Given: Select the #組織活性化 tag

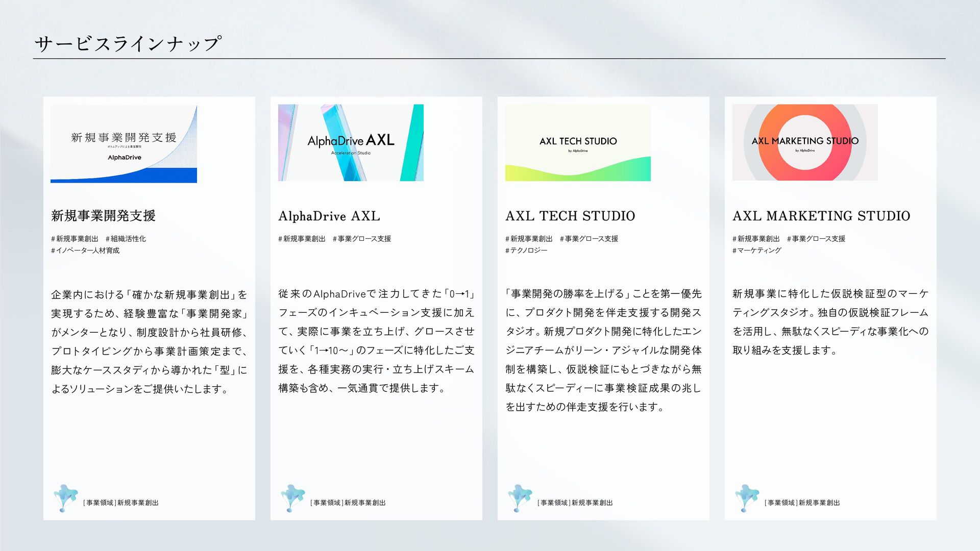Looking at the screenshot, I should point(126,239).
